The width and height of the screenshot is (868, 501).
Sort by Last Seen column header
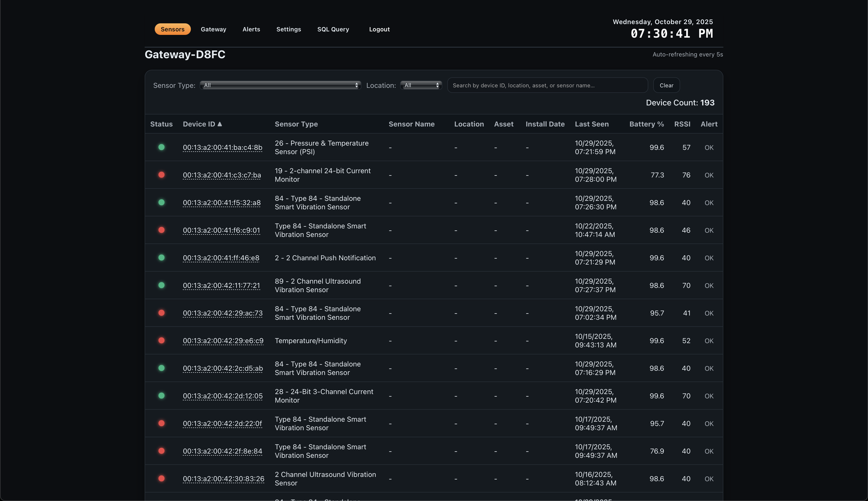pos(591,124)
